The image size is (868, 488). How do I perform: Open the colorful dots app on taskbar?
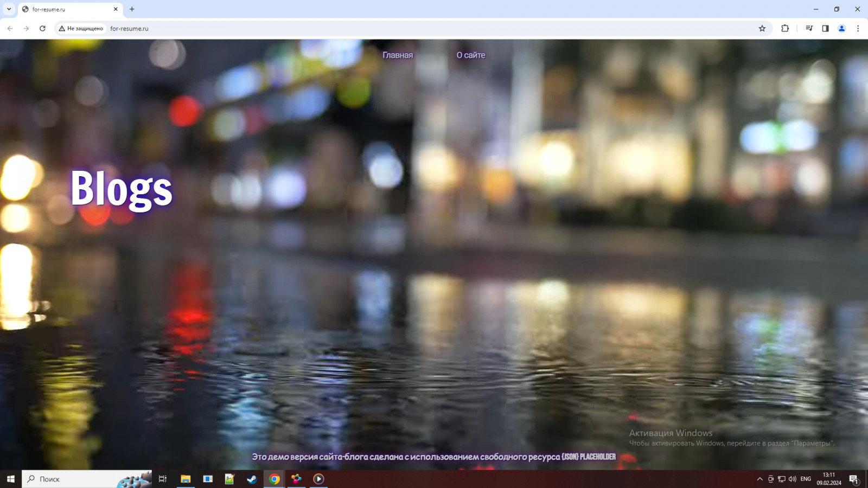(296, 479)
